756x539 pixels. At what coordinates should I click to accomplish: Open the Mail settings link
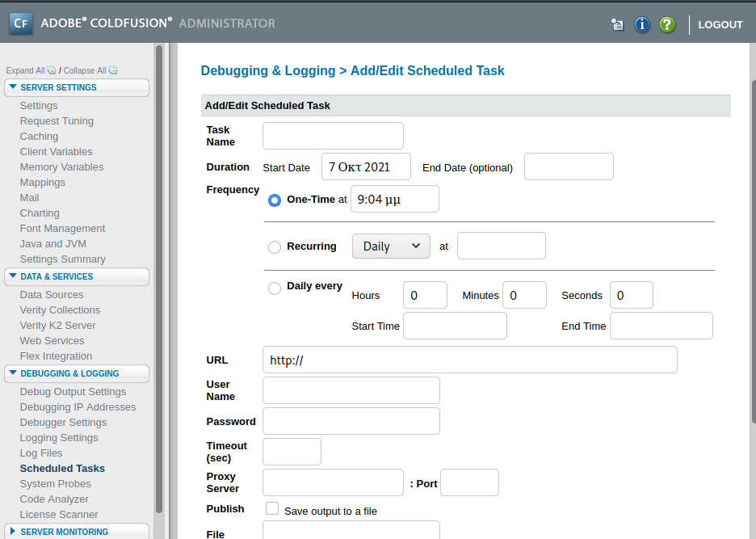(x=29, y=198)
